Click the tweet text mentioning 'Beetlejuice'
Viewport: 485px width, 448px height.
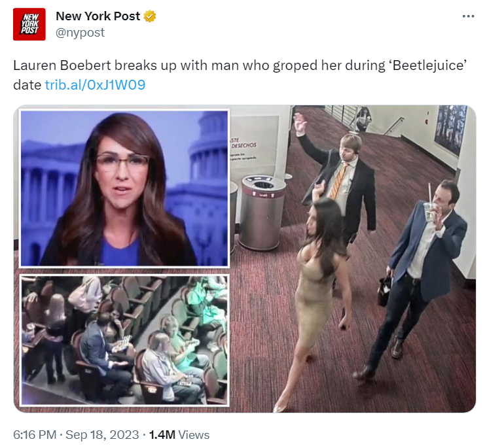click(x=240, y=75)
